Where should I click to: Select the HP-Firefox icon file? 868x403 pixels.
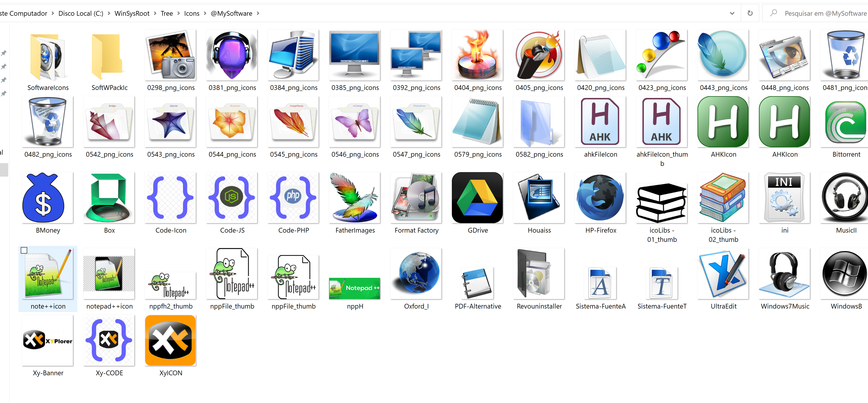point(600,198)
